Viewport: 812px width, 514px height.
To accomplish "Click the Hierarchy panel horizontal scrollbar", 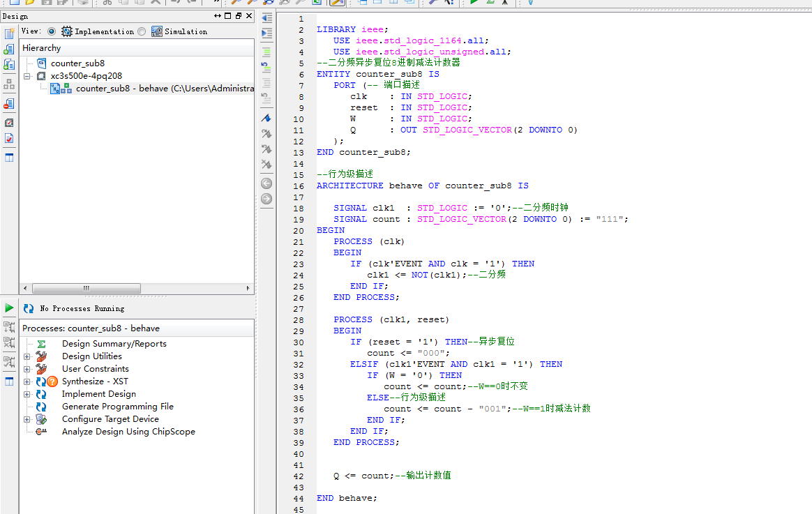I will click(87, 288).
